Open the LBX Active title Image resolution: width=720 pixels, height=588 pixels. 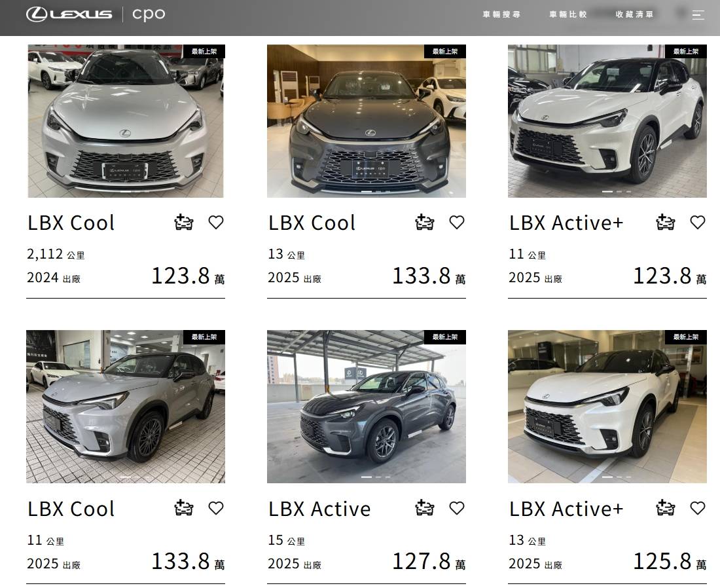[319, 509]
